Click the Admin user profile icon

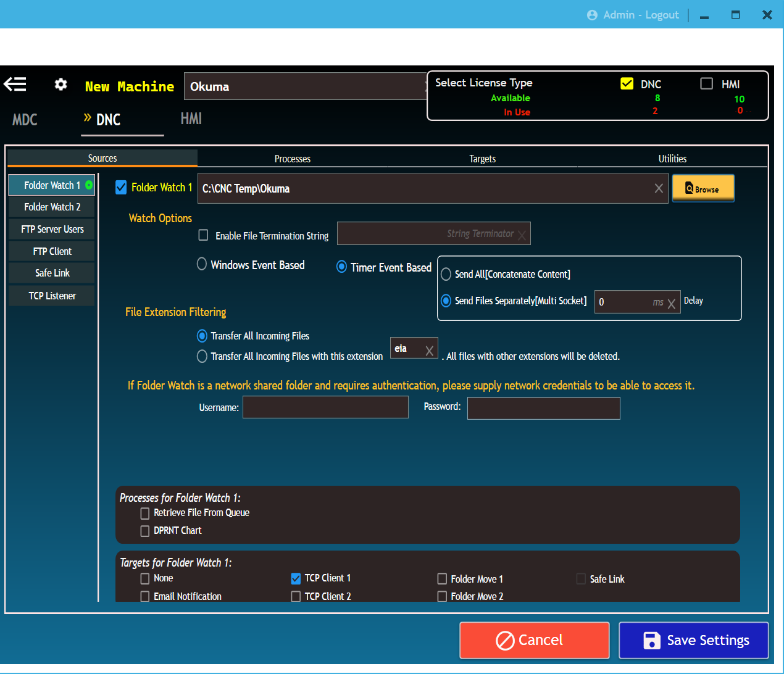[592, 15]
